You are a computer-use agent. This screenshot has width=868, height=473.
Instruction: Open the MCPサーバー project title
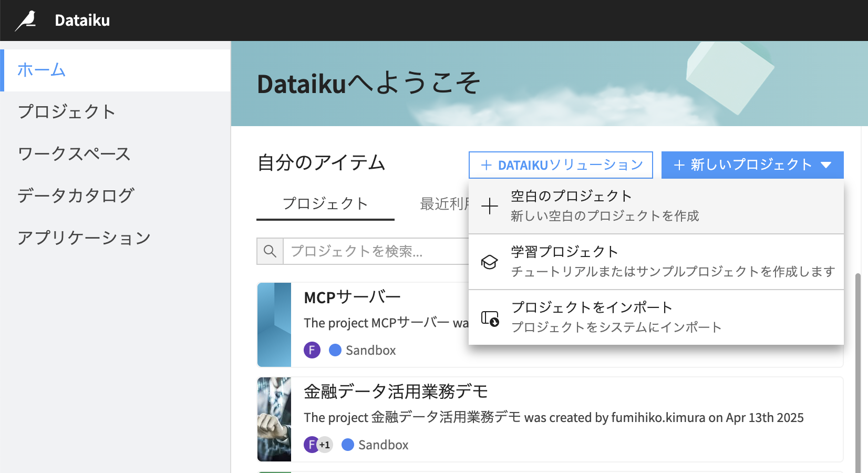click(352, 297)
